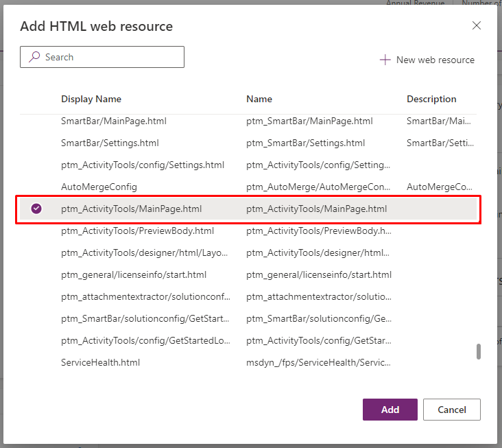This screenshot has width=502, height=448.
Task: Select ptm_ActivityTools/PreviewBody.html display name
Action: (137, 231)
